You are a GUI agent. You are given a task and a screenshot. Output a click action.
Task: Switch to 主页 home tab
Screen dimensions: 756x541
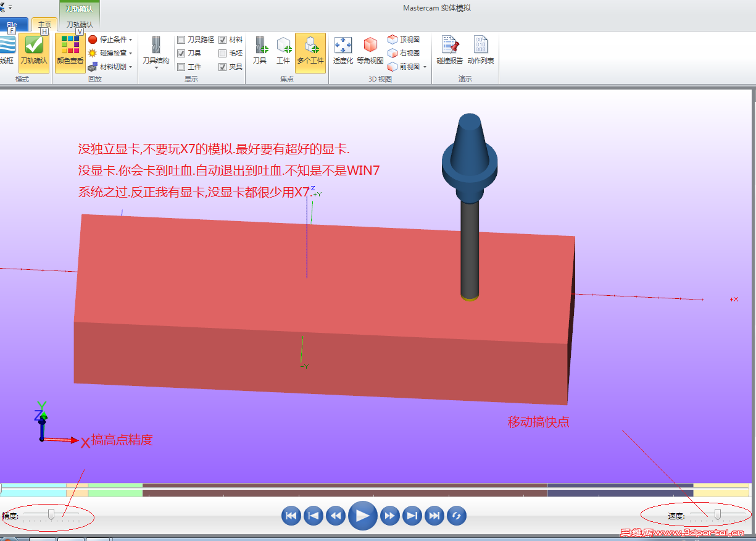click(44, 24)
